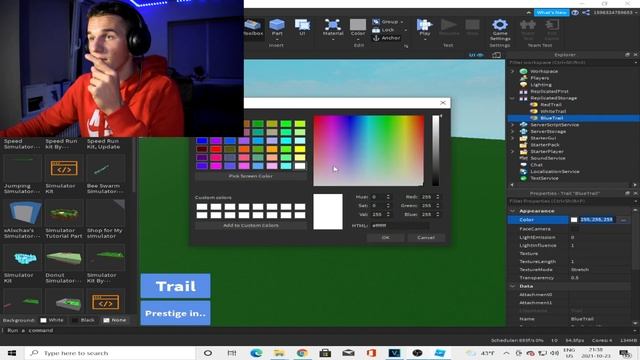640x360 pixels.
Task: Open the Color tool in the ribbon
Action: pos(358,28)
